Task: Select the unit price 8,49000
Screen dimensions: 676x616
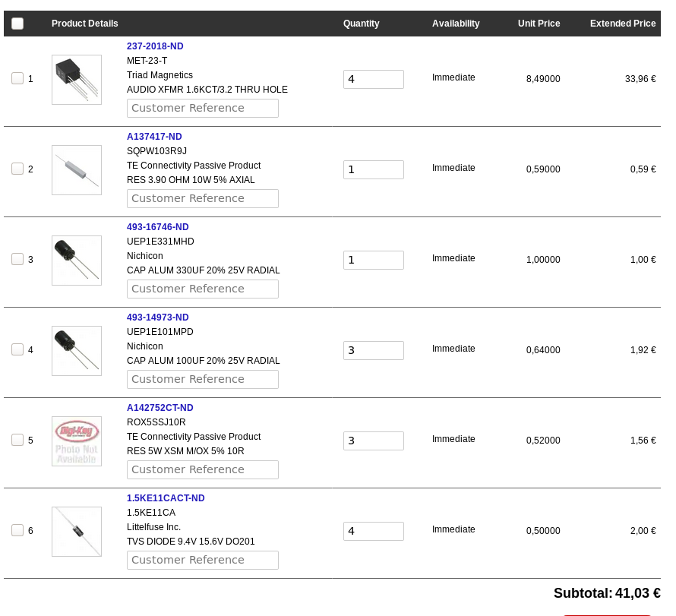Action: coord(543,79)
